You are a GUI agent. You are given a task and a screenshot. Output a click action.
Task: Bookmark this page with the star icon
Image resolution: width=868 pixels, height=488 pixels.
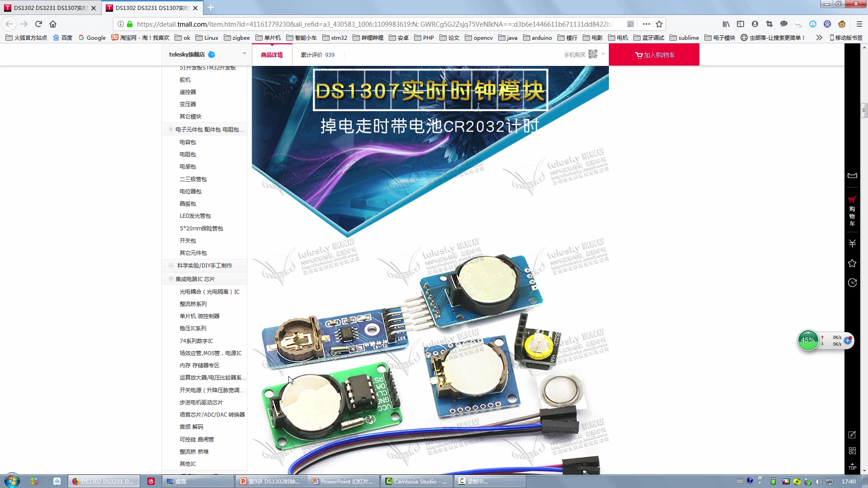(x=659, y=24)
